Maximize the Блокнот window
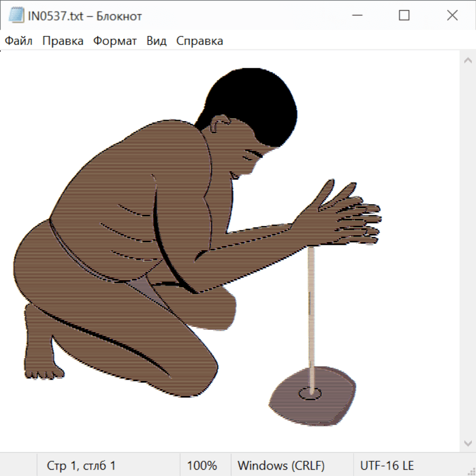The image size is (476, 476). [404, 16]
